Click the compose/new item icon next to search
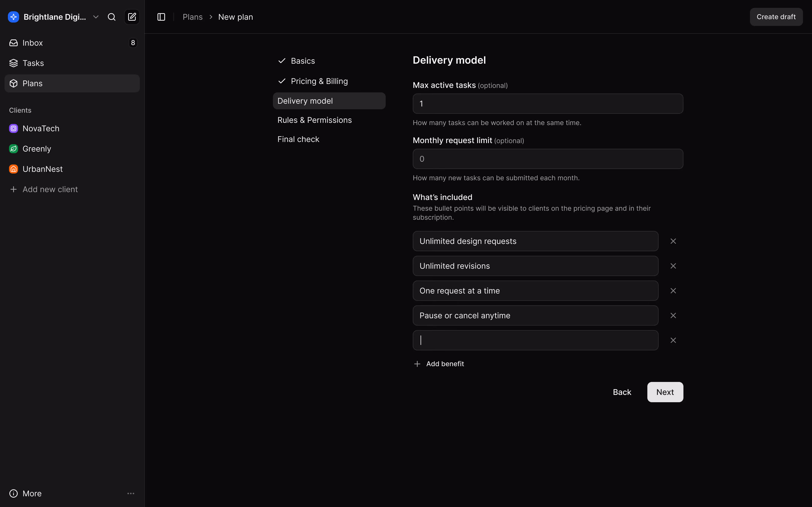812x507 pixels. [x=132, y=17]
